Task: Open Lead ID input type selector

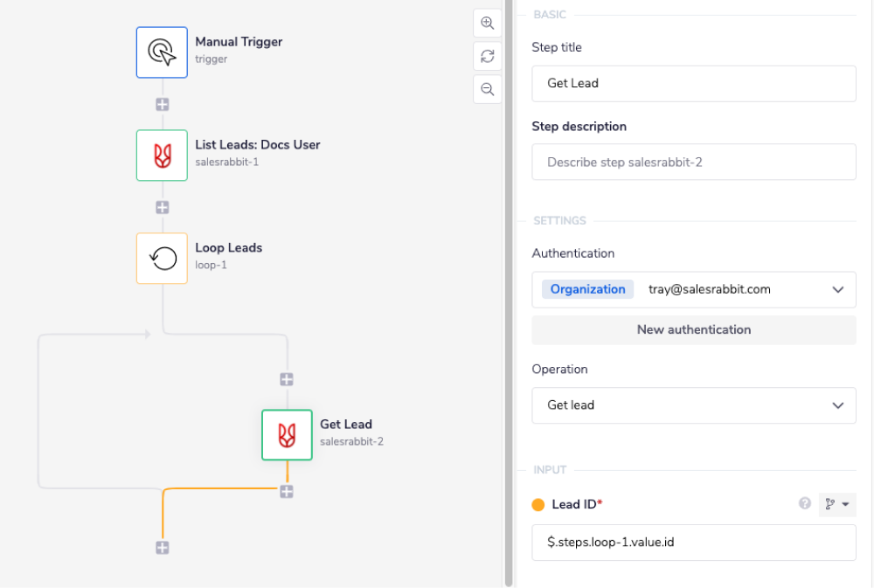Action: click(837, 504)
